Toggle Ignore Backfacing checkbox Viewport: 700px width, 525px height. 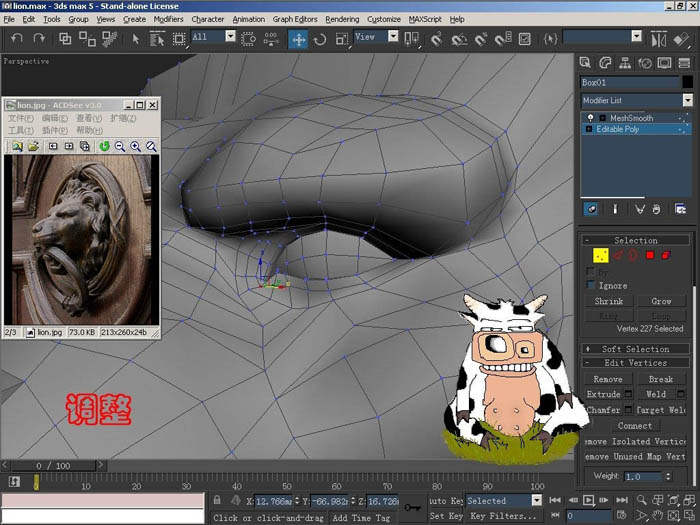click(591, 285)
